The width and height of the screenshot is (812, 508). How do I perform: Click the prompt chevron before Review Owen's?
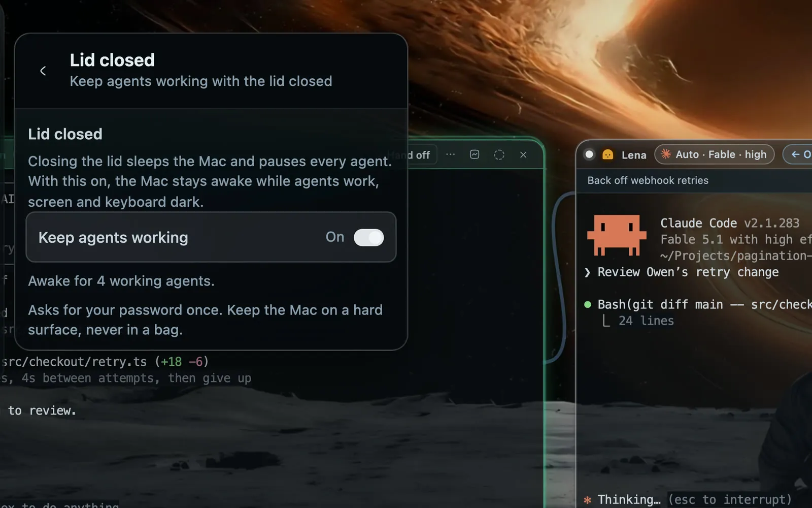pyautogui.click(x=587, y=272)
